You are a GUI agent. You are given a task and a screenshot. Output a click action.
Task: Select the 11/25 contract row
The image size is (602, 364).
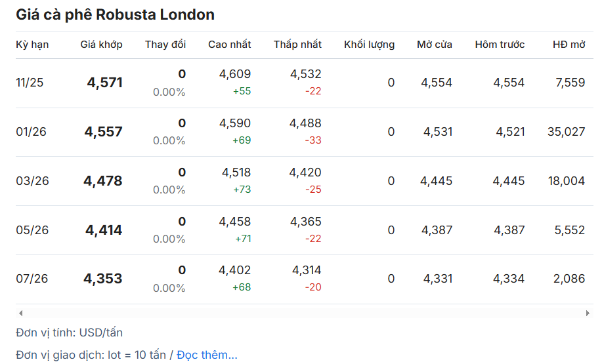point(30,83)
